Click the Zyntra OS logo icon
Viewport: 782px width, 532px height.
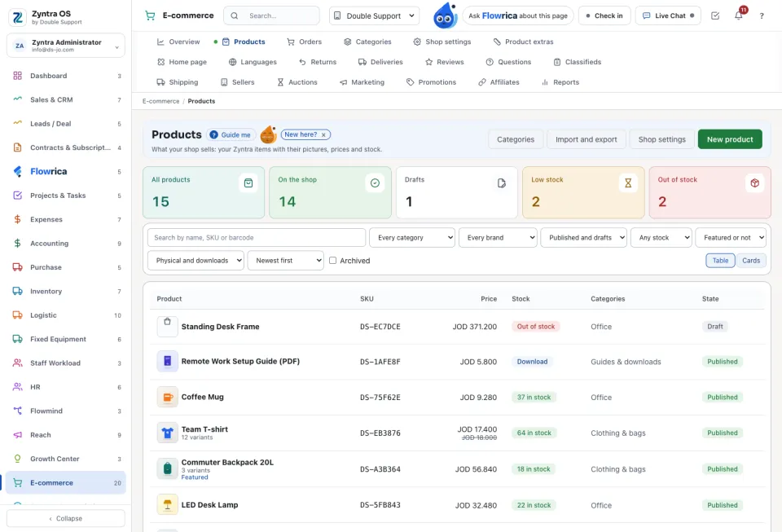(x=18, y=17)
